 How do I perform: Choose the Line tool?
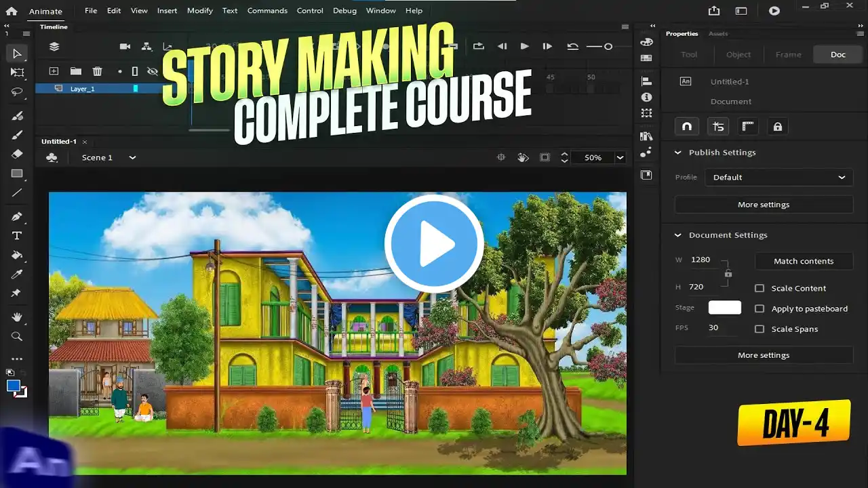pyautogui.click(x=17, y=192)
